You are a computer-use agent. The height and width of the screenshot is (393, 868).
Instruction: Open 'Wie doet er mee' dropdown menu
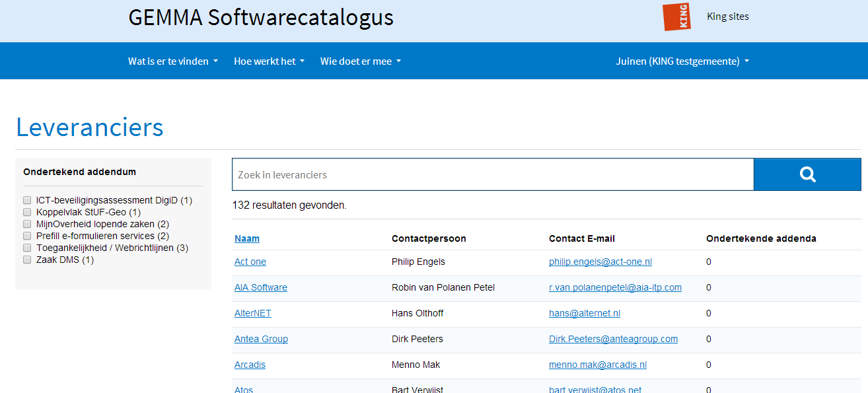pos(361,61)
